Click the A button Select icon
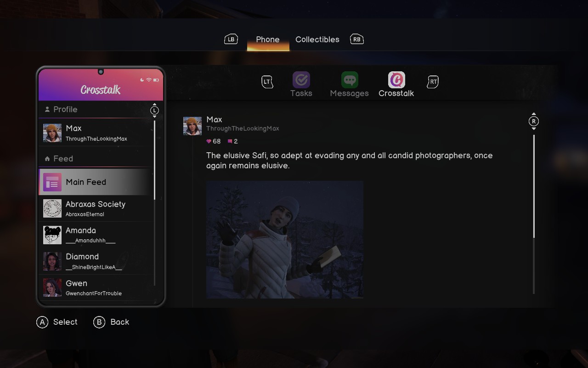Screen dimensions: 588x368 [x=42, y=322]
